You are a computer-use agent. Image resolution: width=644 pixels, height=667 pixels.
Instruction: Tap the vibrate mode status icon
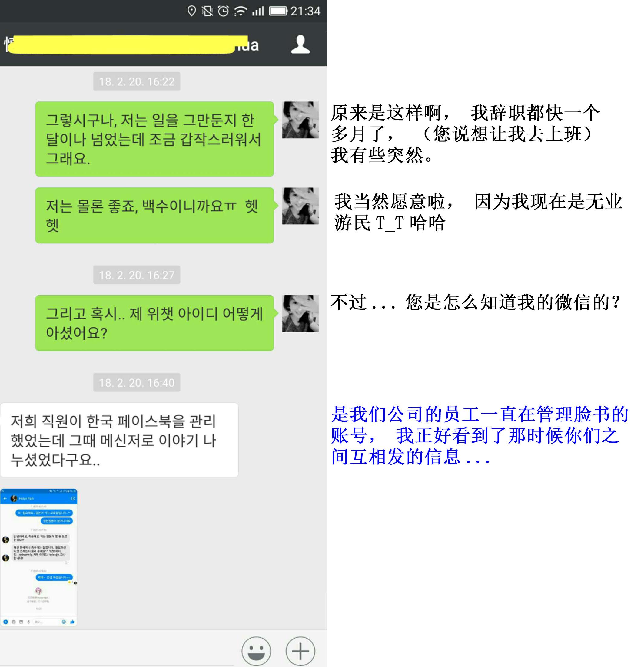(207, 11)
